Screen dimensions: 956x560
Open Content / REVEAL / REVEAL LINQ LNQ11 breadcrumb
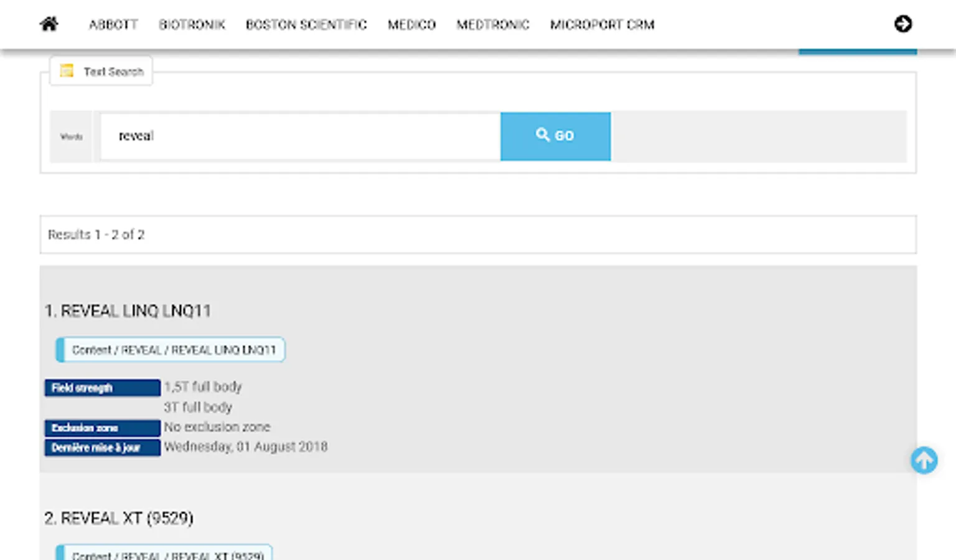pyautogui.click(x=171, y=350)
